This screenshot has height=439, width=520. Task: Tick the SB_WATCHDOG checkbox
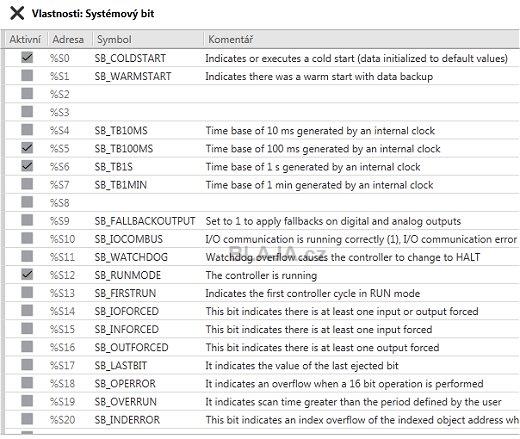coord(27,256)
